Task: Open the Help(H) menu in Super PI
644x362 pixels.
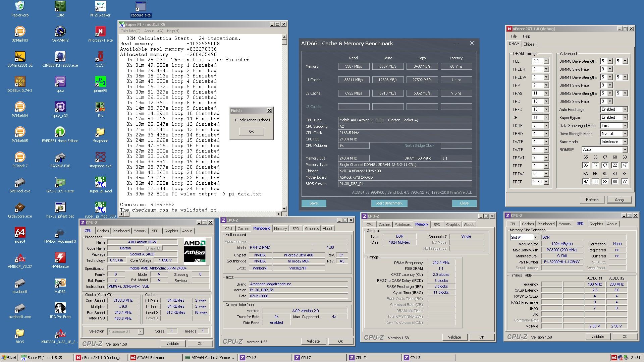Action: [x=173, y=31]
